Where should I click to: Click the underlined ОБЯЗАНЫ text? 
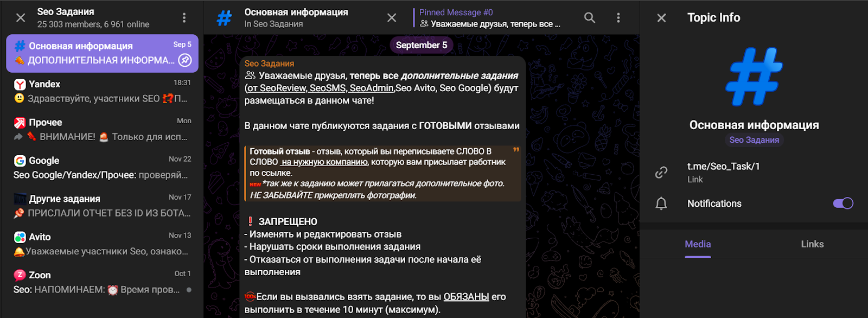click(x=466, y=297)
